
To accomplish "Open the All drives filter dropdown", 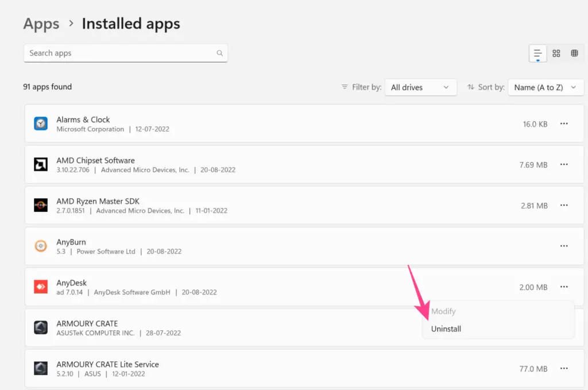I will tap(420, 87).
